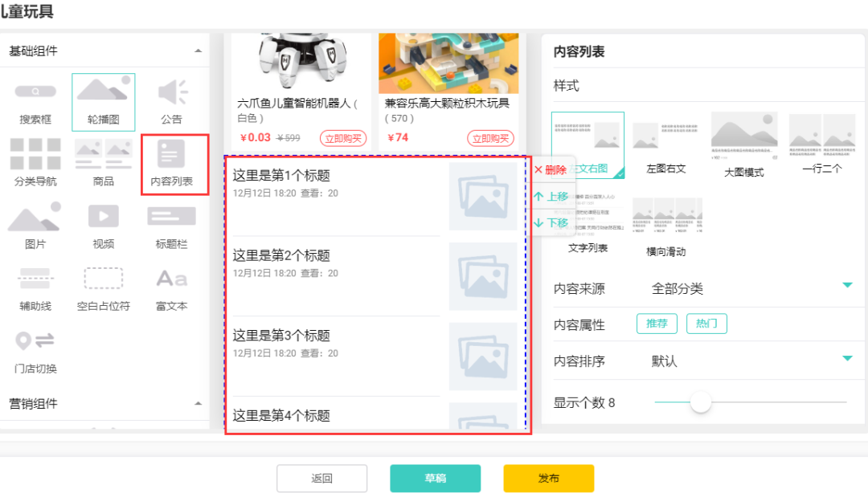Viewport: 868px width, 497px height.
Task: Select the 公告 announcement component icon
Action: pyautogui.click(x=171, y=96)
